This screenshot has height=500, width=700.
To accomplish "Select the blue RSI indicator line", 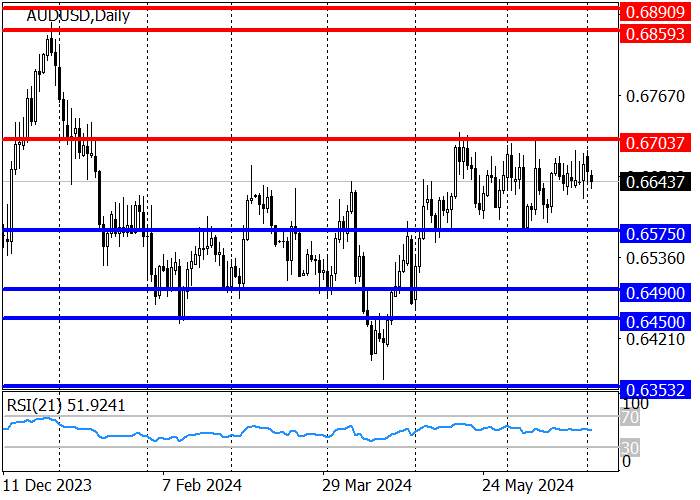I will pos(297,431).
